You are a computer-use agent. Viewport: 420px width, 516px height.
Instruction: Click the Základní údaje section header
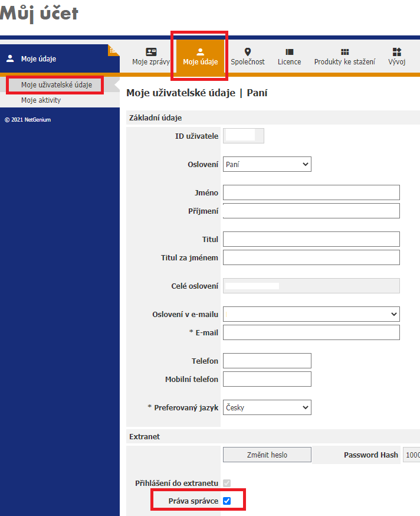pyautogui.click(x=273, y=118)
